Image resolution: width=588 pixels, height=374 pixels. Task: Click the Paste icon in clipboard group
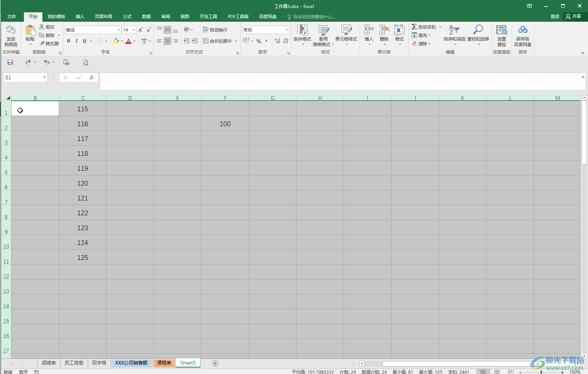[x=30, y=30]
